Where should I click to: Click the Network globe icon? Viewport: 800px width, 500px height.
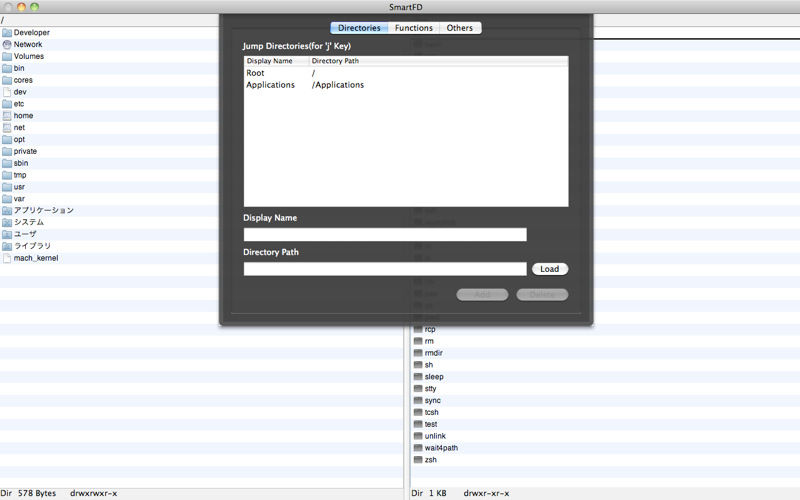[x=7, y=44]
